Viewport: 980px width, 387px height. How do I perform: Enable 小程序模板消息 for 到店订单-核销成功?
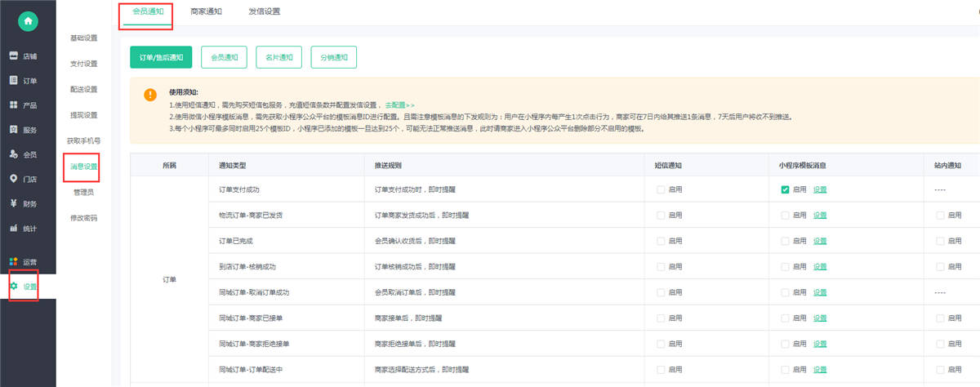[785, 266]
